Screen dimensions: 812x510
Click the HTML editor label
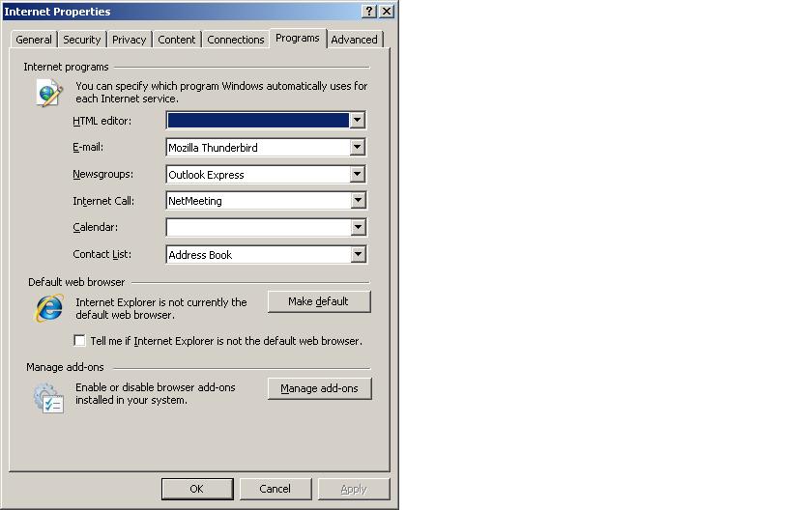click(x=102, y=121)
